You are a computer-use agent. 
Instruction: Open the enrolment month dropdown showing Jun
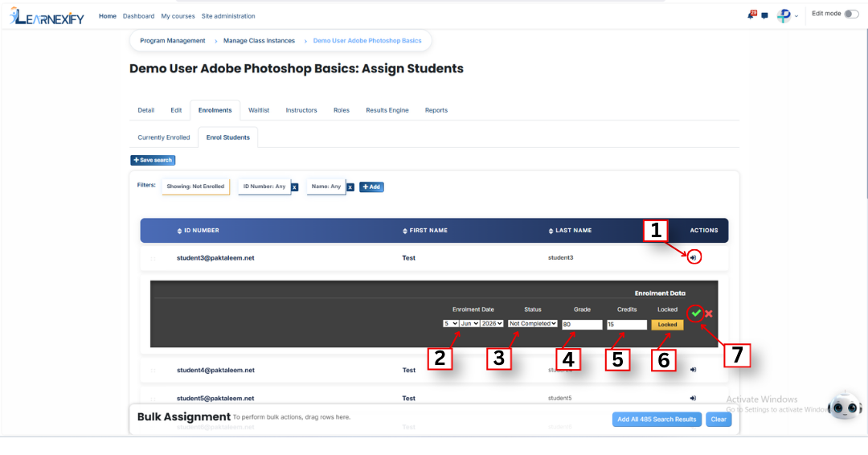pyautogui.click(x=469, y=324)
